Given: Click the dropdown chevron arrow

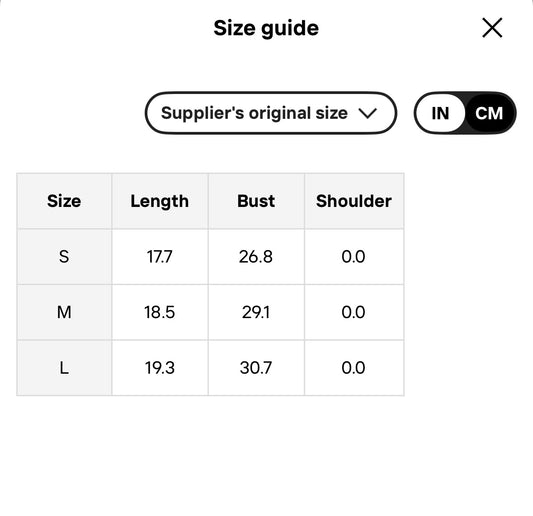Looking at the screenshot, I should tap(367, 113).
